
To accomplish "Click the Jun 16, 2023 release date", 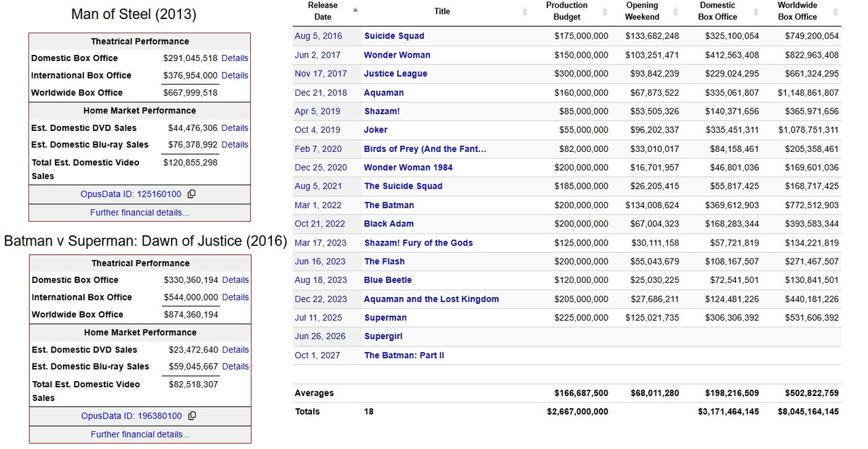I will (x=320, y=261).
